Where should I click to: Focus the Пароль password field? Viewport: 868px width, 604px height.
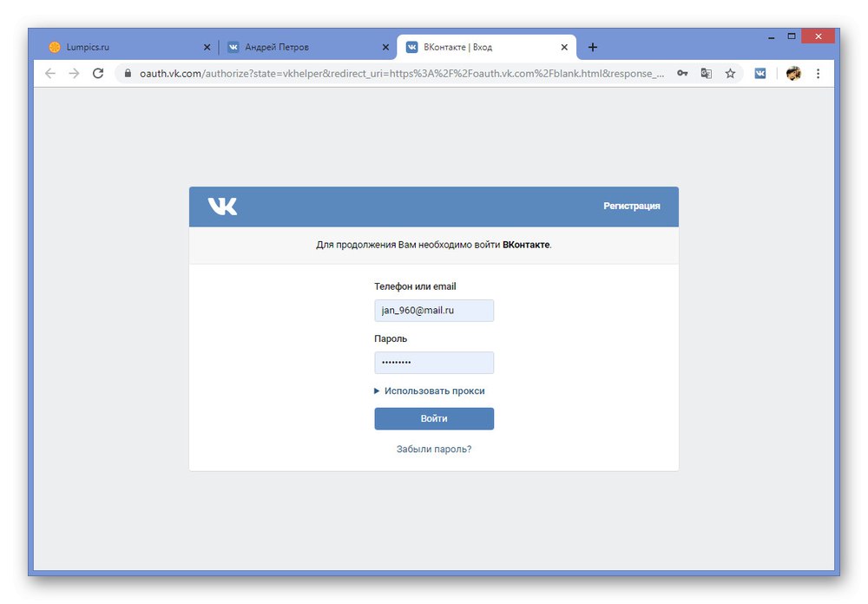click(x=434, y=363)
